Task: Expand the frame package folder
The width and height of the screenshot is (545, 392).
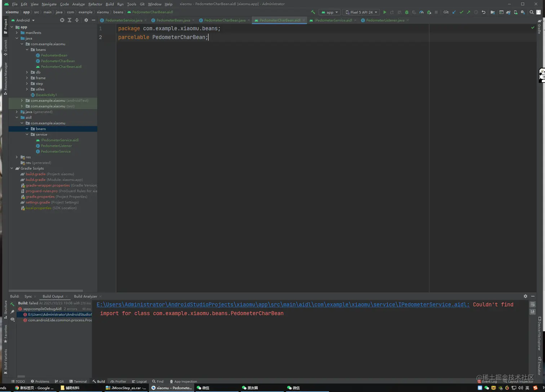Action: 27,78
